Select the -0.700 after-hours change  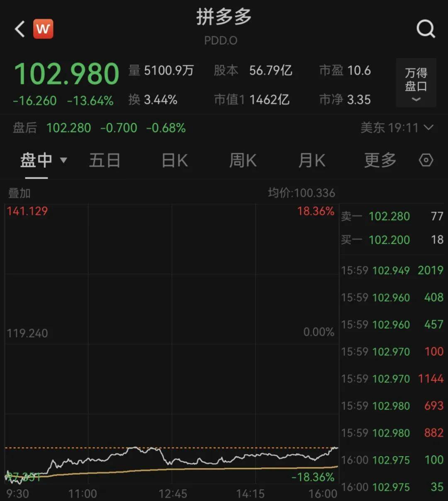coord(119,128)
